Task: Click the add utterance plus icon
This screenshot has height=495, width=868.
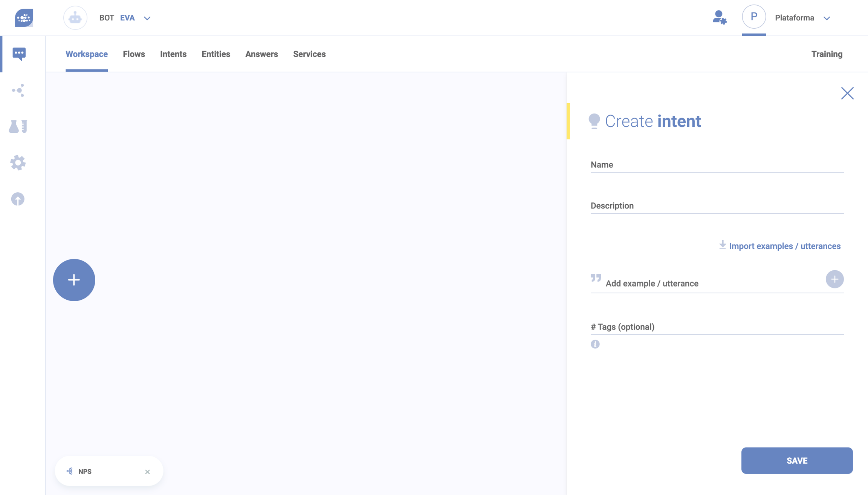Action: pos(834,279)
